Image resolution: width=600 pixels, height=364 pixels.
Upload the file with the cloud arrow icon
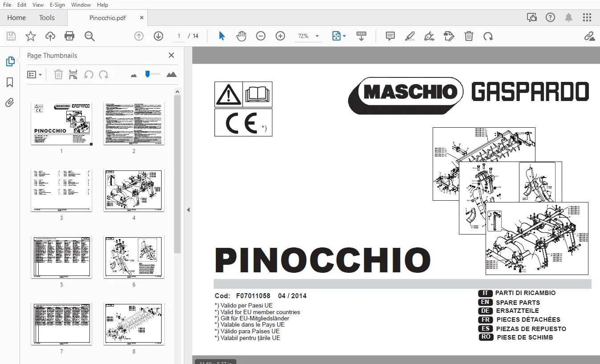coord(50,36)
